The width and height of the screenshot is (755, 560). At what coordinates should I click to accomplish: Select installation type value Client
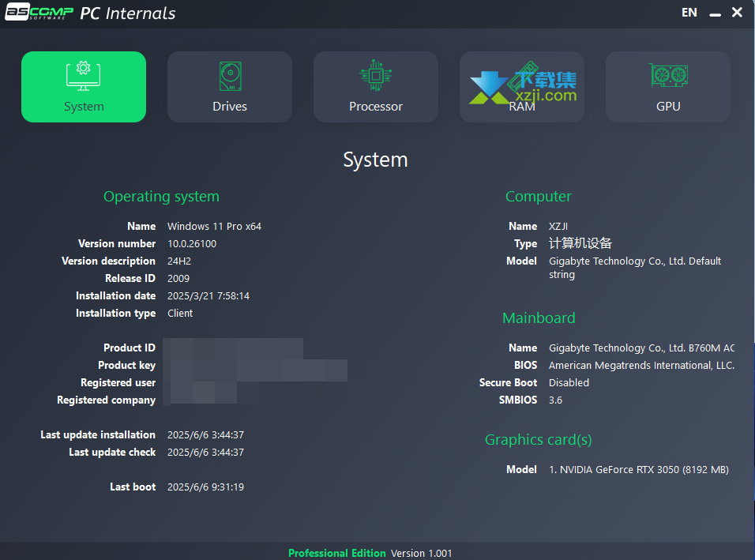(x=180, y=313)
